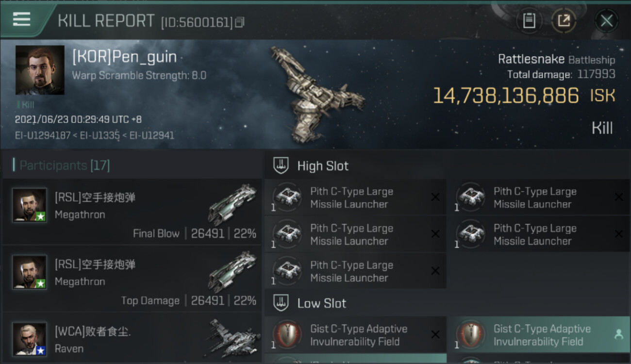Share the kill report externally
Screen dimensions: 631x364
564,20
